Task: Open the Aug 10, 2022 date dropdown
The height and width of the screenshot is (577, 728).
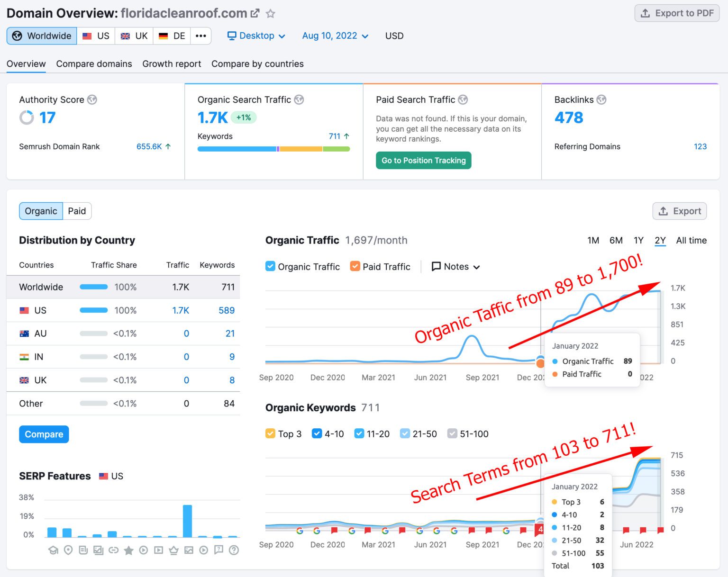Action: pyautogui.click(x=335, y=36)
